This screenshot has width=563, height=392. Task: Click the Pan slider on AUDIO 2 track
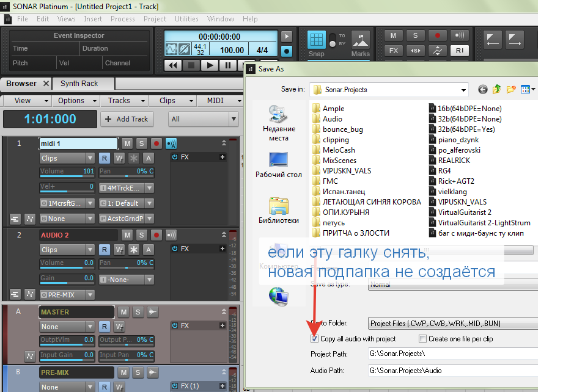click(127, 263)
